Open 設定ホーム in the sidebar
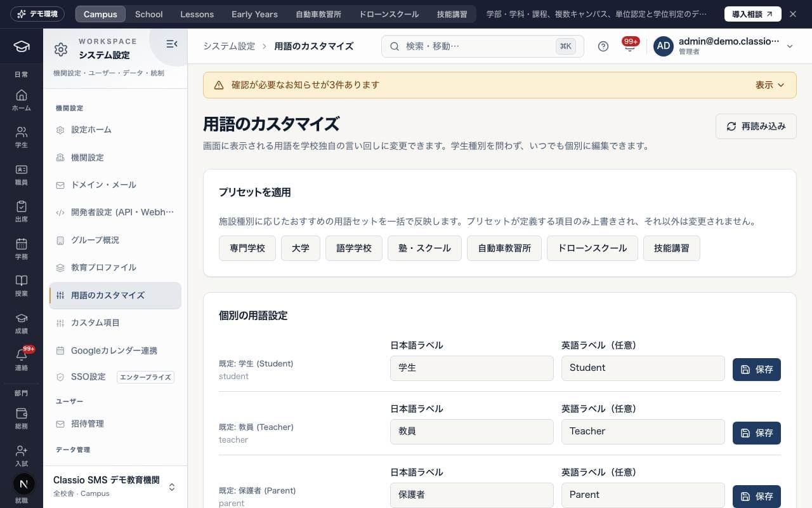Screen dimensions: 812x508 pyautogui.click(x=115, y=130)
